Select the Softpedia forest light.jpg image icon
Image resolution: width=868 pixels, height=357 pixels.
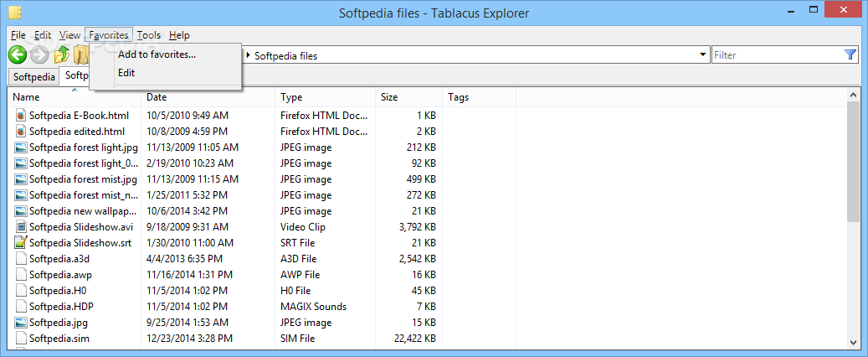click(x=21, y=147)
